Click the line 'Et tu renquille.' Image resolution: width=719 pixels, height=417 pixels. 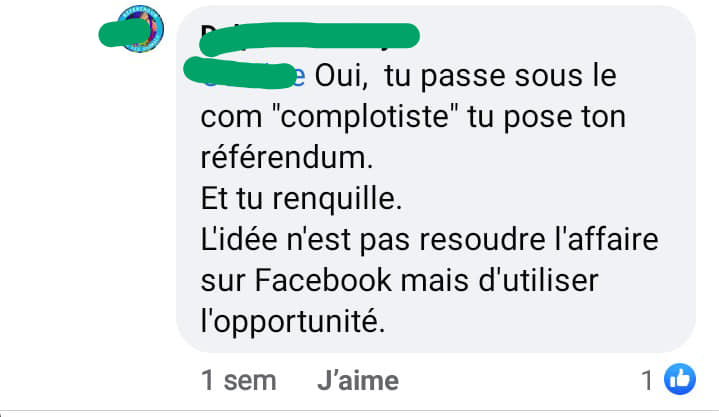click(x=301, y=199)
